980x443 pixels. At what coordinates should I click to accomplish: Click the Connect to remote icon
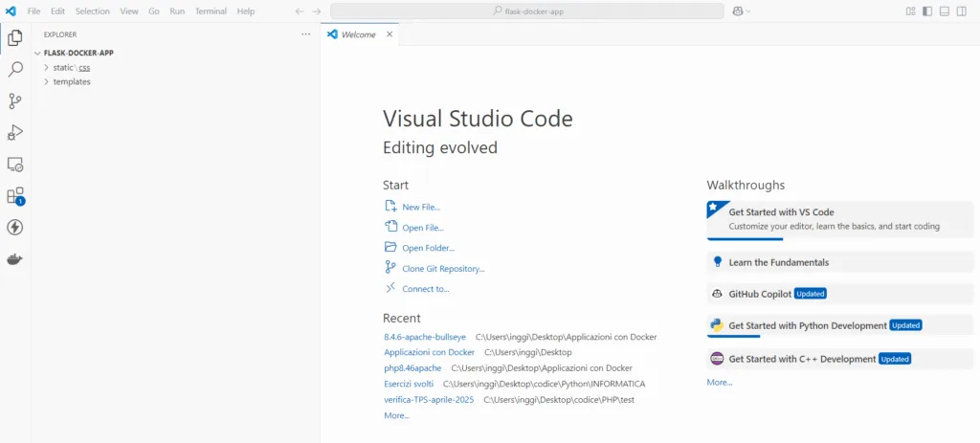[x=390, y=288]
